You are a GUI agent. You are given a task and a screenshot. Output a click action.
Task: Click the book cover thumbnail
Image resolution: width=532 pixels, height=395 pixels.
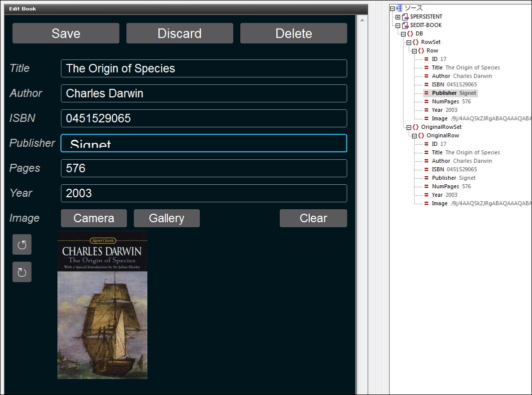102,305
